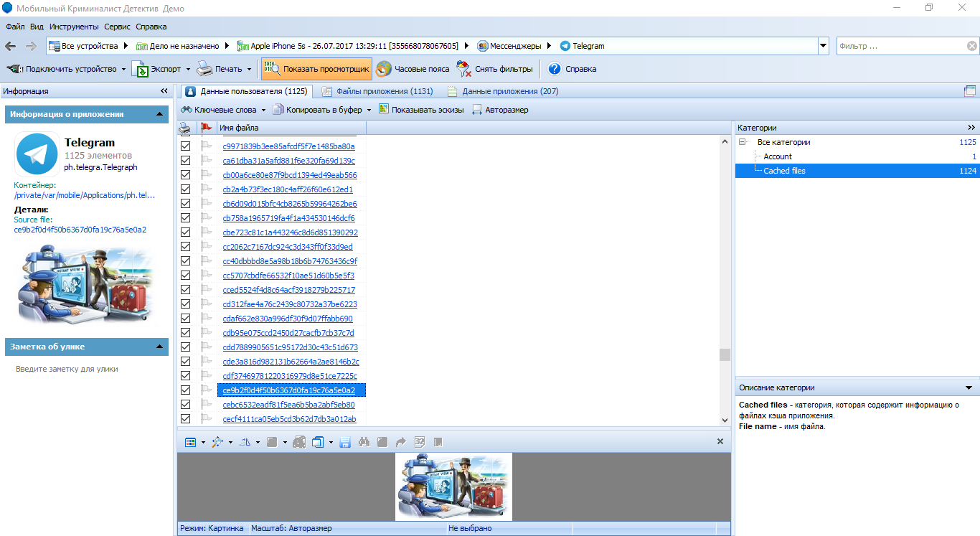980x536 pixels.
Task: Open the Файл menu
Action: click(x=15, y=27)
